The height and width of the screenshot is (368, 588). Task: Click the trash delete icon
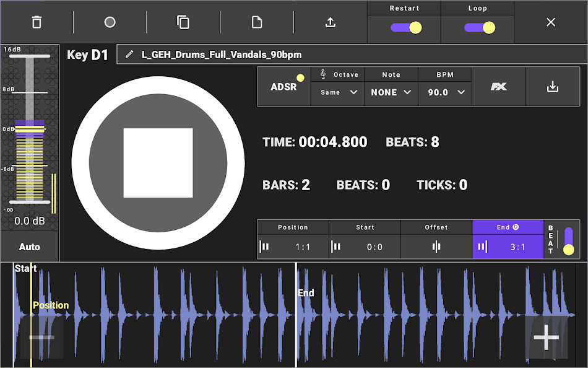click(37, 22)
